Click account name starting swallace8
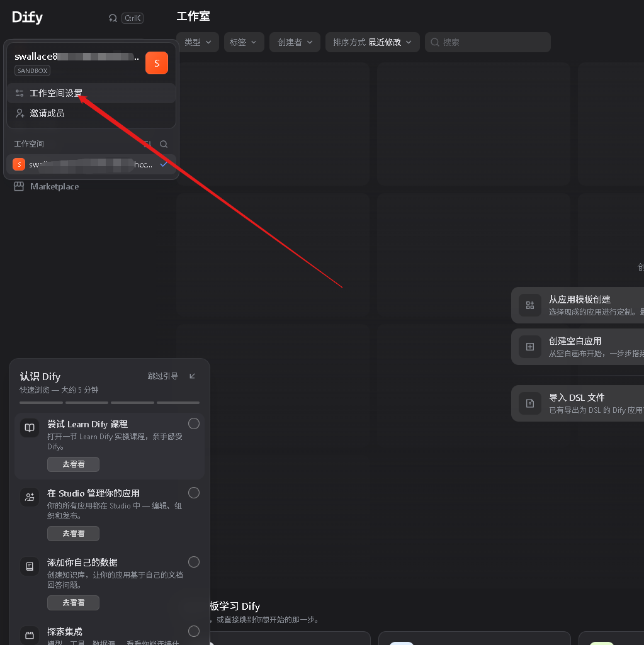The image size is (644, 645). tap(77, 57)
